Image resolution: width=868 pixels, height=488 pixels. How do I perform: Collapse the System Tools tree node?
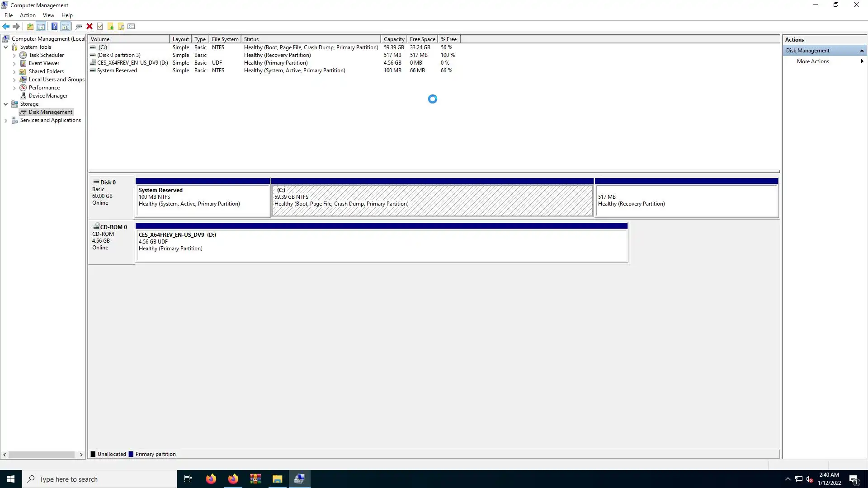pyautogui.click(x=6, y=47)
